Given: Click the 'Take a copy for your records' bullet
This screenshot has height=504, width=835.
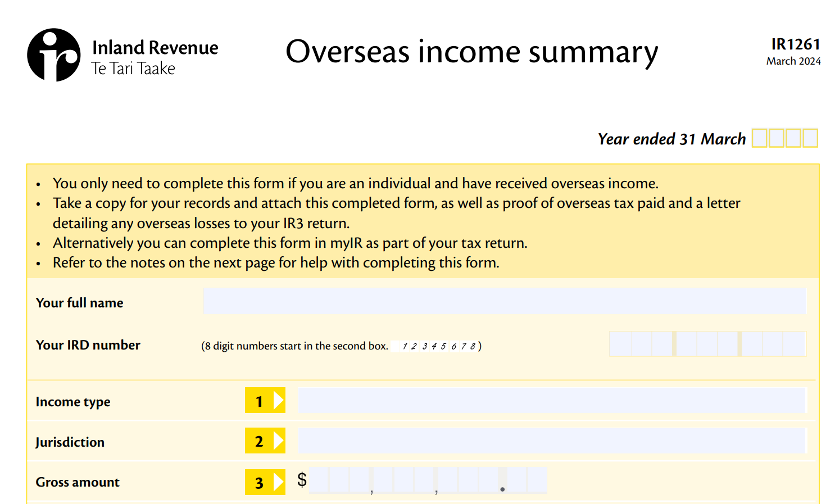Looking at the screenshot, I should point(397,213).
